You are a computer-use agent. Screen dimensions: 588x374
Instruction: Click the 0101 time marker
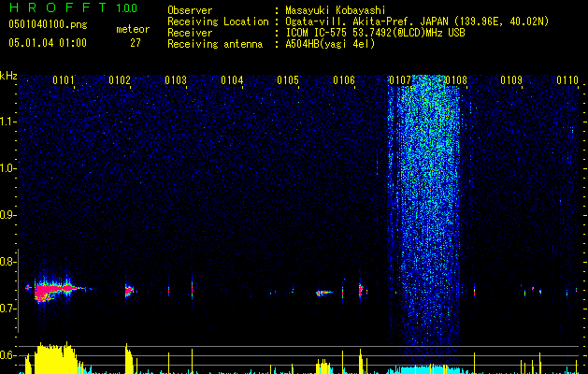(x=64, y=80)
